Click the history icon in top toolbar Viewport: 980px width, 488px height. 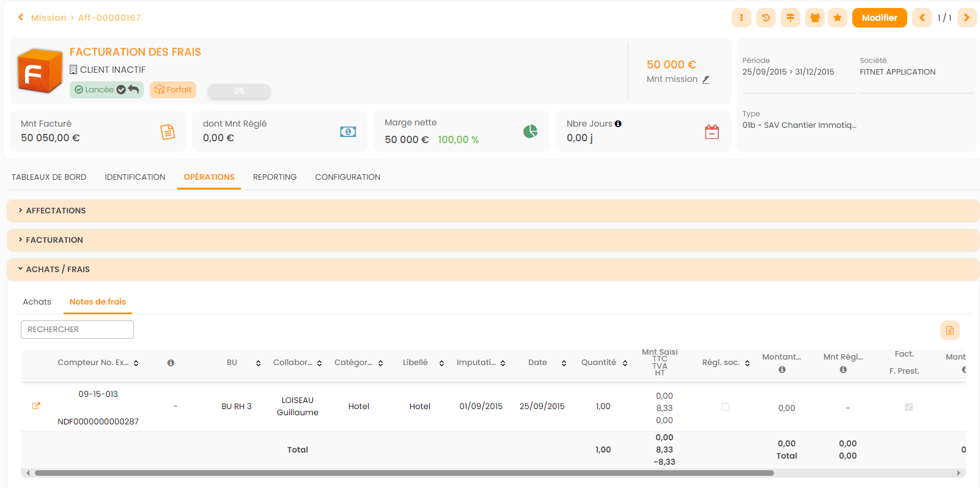765,18
